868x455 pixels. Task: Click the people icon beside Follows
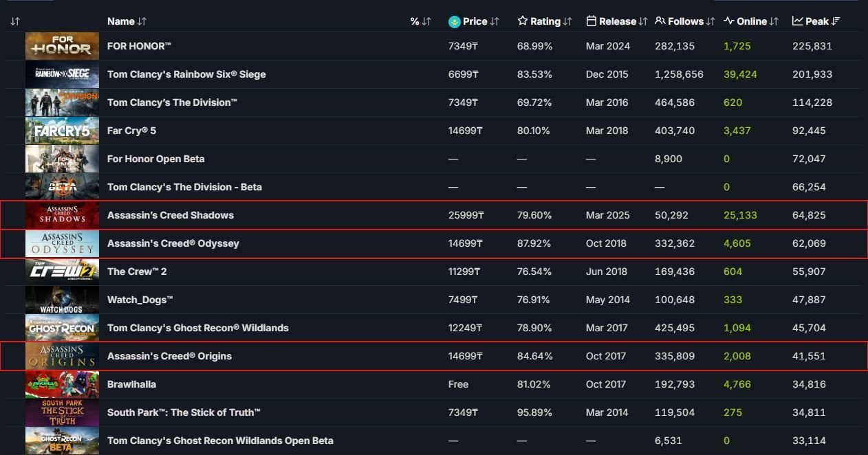(660, 21)
